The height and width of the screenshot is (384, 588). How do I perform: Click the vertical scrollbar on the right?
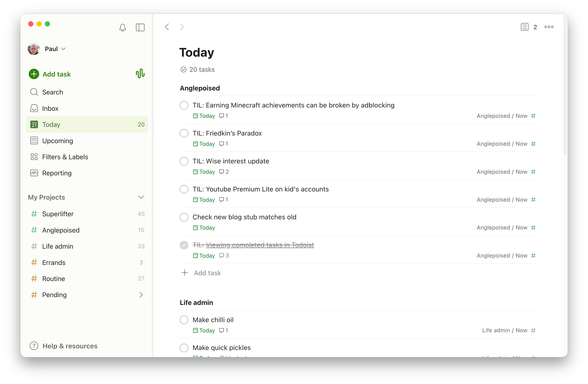coord(565,85)
